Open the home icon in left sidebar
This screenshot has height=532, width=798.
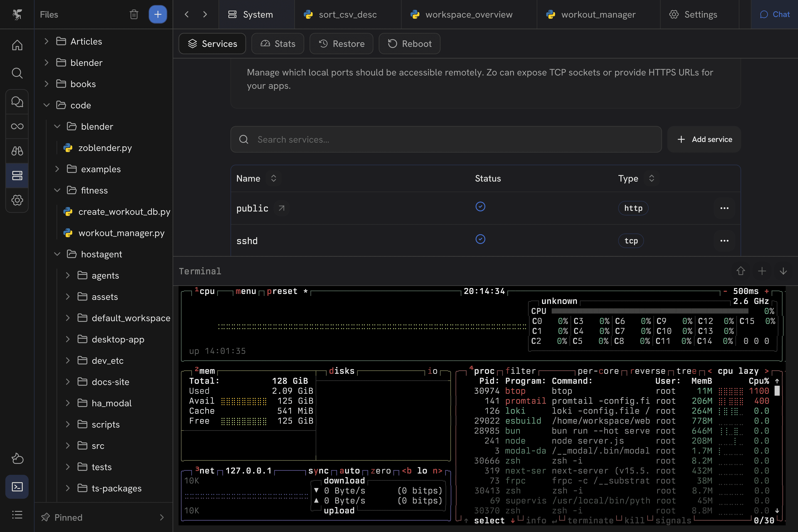[x=17, y=45]
